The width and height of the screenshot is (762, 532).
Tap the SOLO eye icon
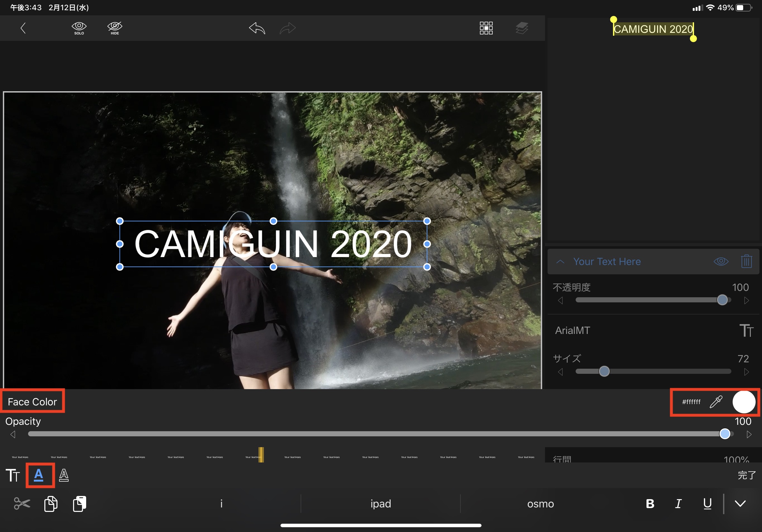79,28
